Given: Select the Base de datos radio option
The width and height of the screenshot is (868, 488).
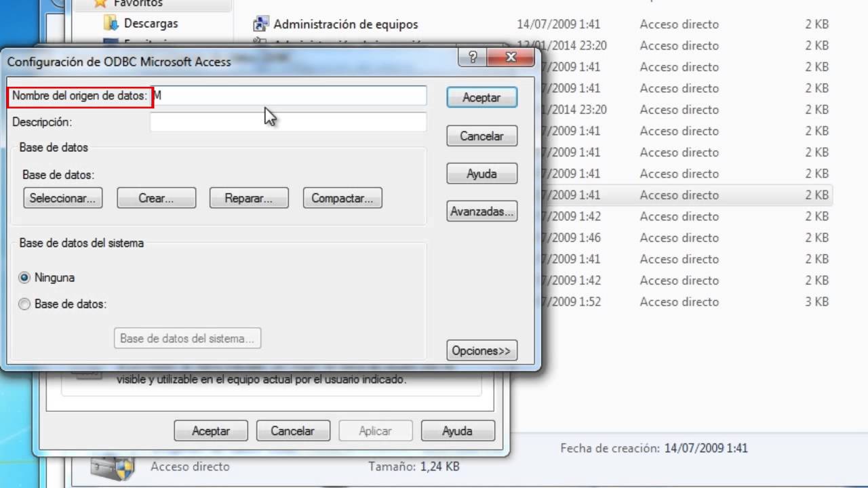Looking at the screenshot, I should pos(24,304).
